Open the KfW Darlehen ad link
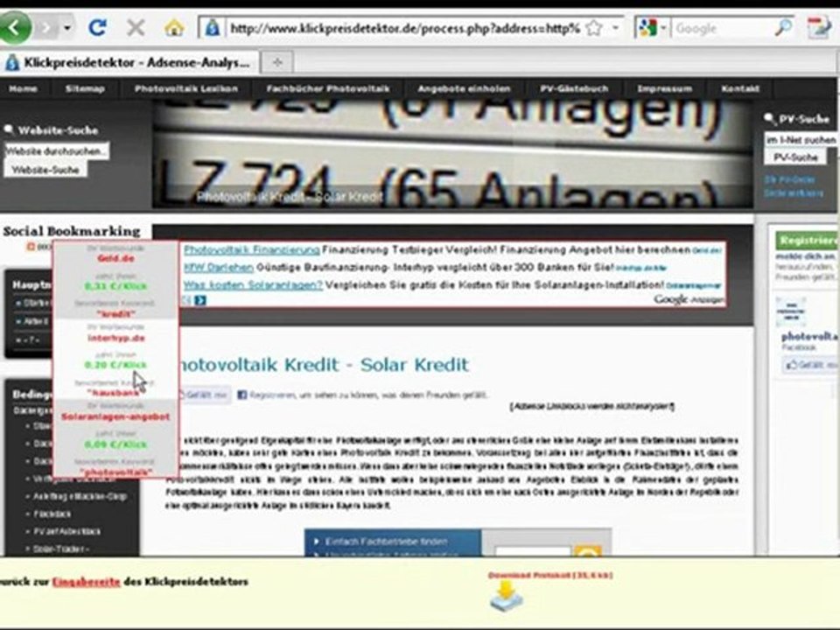 pos(218,267)
